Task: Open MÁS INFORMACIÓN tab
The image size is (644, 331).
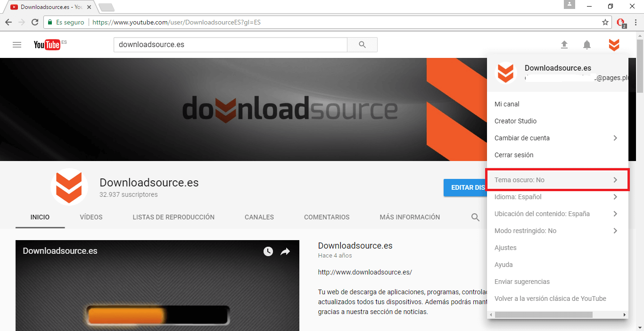Action: pos(410,217)
